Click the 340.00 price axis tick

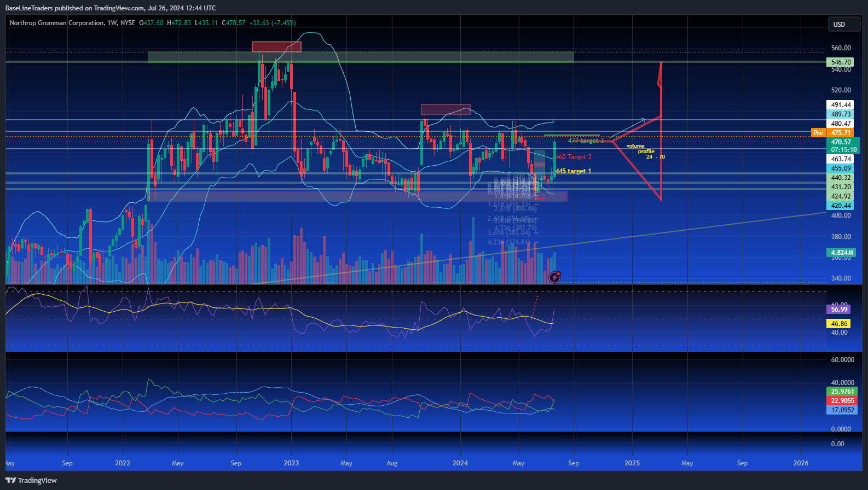pos(841,278)
